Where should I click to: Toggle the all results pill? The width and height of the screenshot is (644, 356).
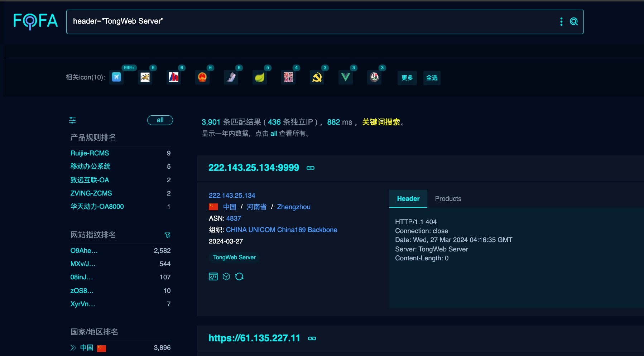click(160, 120)
